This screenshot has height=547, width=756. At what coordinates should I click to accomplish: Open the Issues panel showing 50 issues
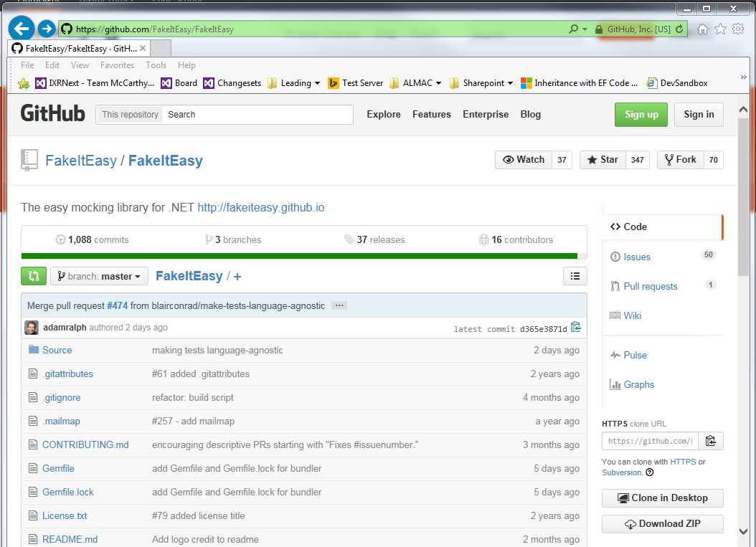[637, 257]
